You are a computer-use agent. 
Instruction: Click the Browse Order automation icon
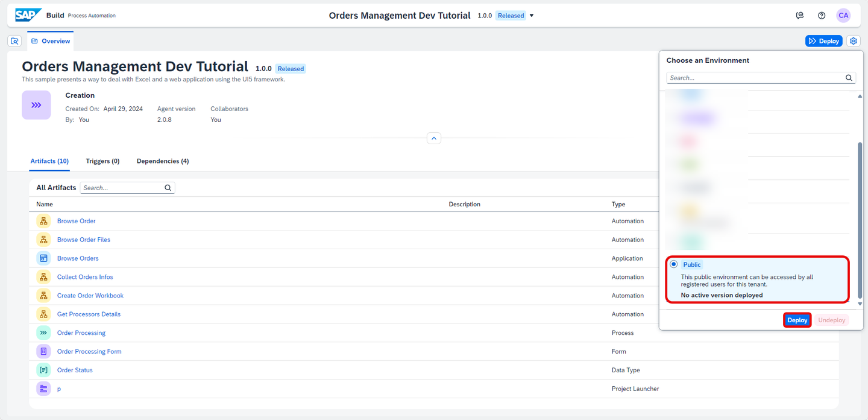click(43, 221)
